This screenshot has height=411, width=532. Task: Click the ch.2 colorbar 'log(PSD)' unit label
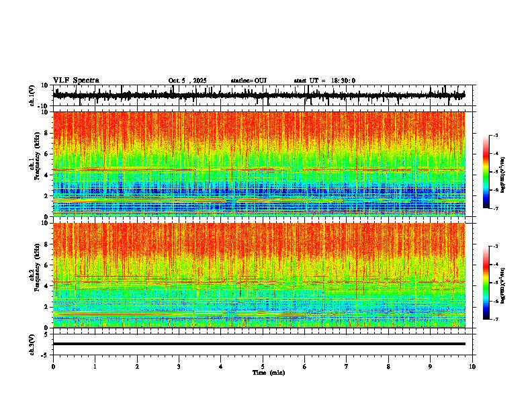click(503, 285)
